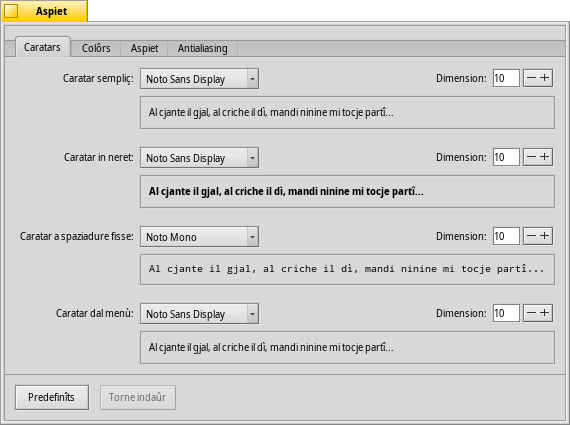Increase Caratar in neret size with plus
Image resolution: width=570 pixels, height=425 pixels.
click(545, 157)
